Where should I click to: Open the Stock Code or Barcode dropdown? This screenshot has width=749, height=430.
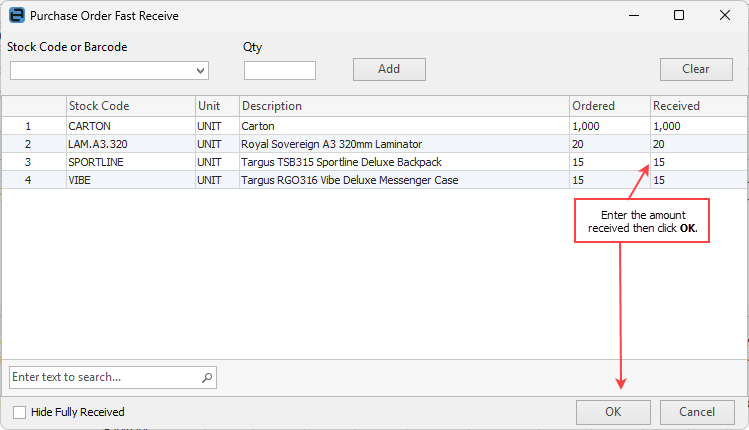click(x=201, y=70)
